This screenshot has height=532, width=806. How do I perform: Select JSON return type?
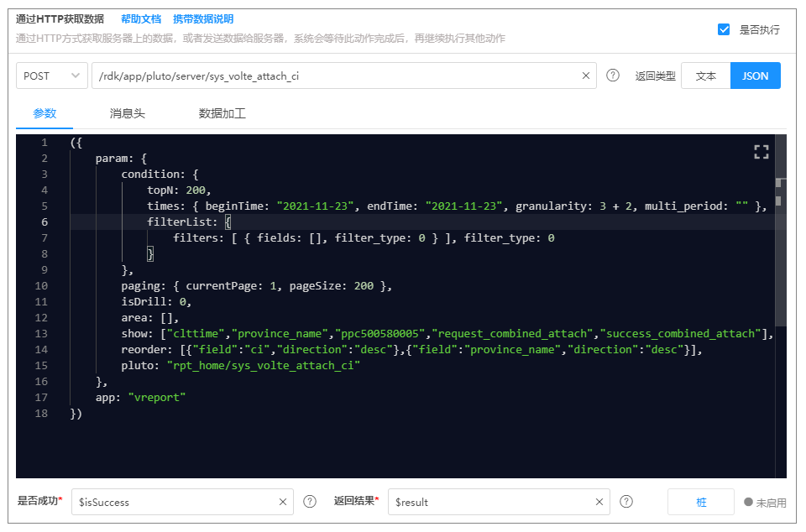tap(755, 76)
